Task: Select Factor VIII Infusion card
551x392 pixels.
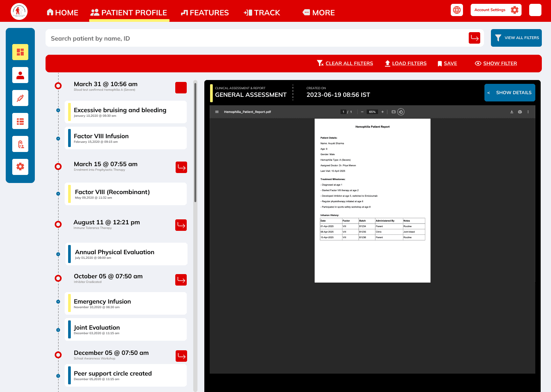Action: pos(126,138)
